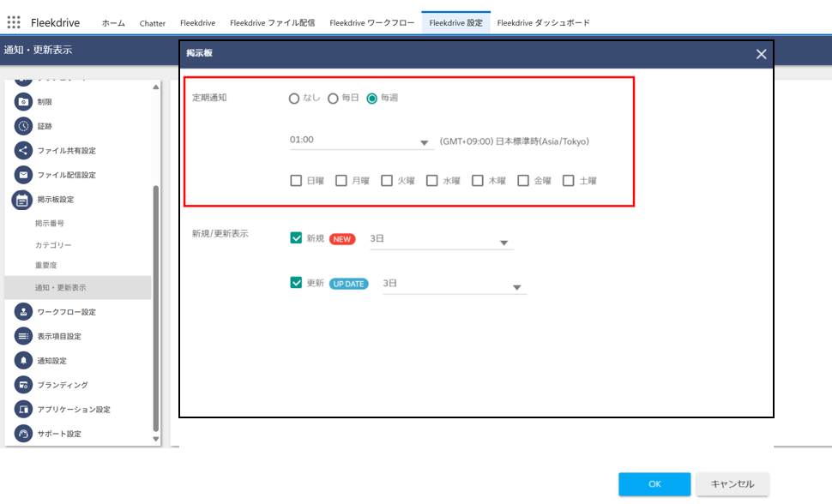Open the 新規 3日 period dropdown
This screenshot has width=832, height=504.
point(442,240)
